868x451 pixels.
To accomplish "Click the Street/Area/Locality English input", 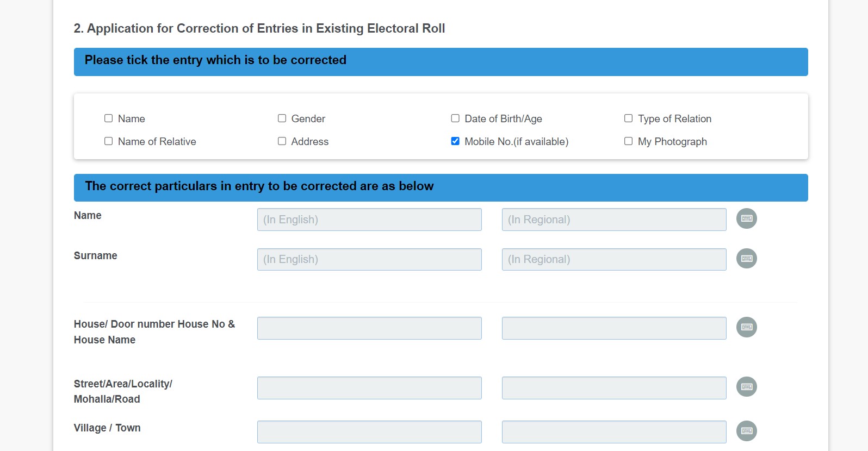I will pyautogui.click(x=369, y=387).
